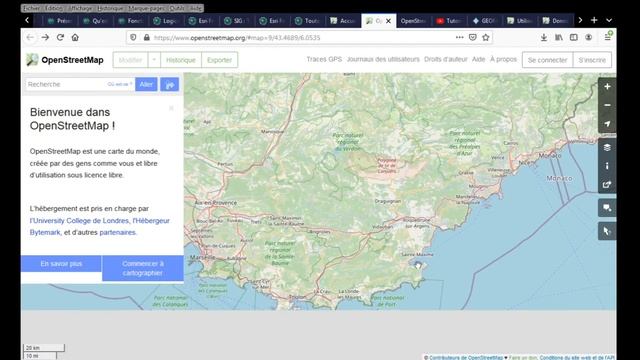
Task: Close the Bienvenue welcome panel
Action: 171,108
